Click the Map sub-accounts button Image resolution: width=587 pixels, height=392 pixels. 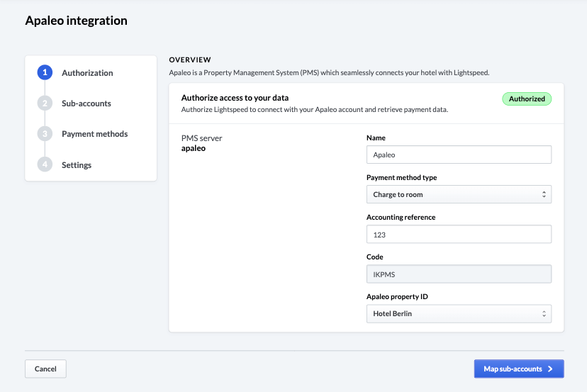518,369
